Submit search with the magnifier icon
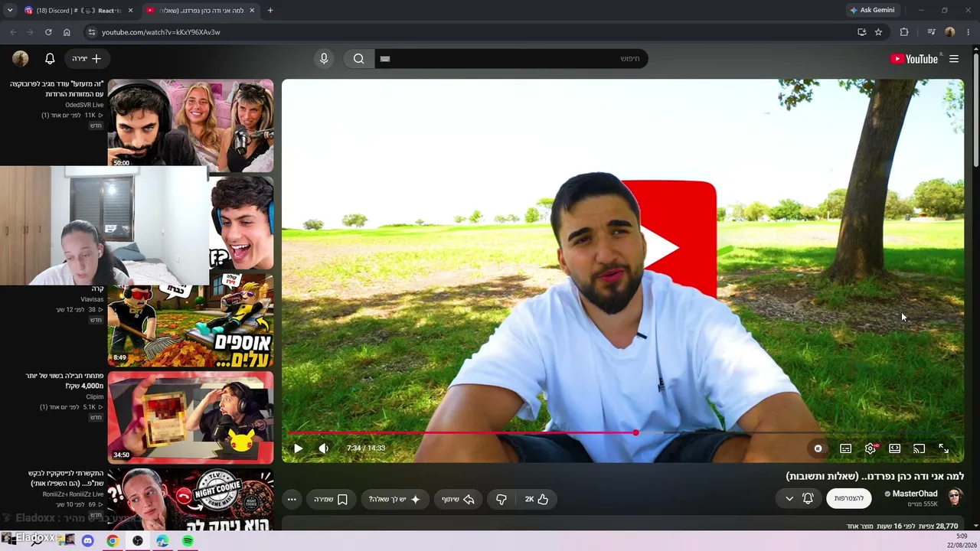Image resolution: width=980 pixels, height=551 pixels. click(x=358, y=59)
